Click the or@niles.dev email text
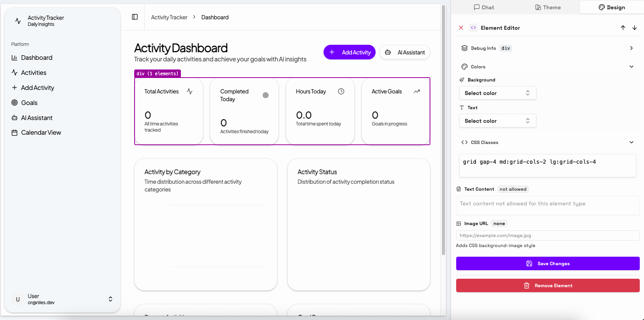This screenshot has width=644, height=320. tap(41, 303)
